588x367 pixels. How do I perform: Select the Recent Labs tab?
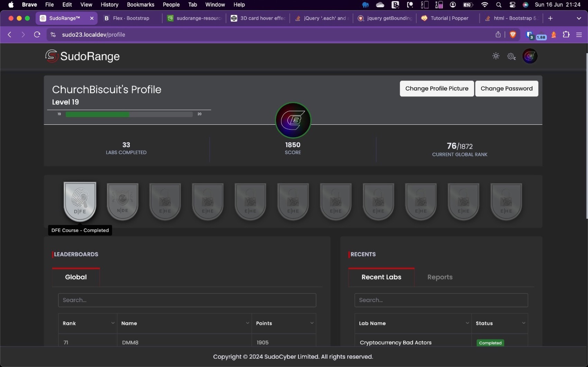pos(381,277)
